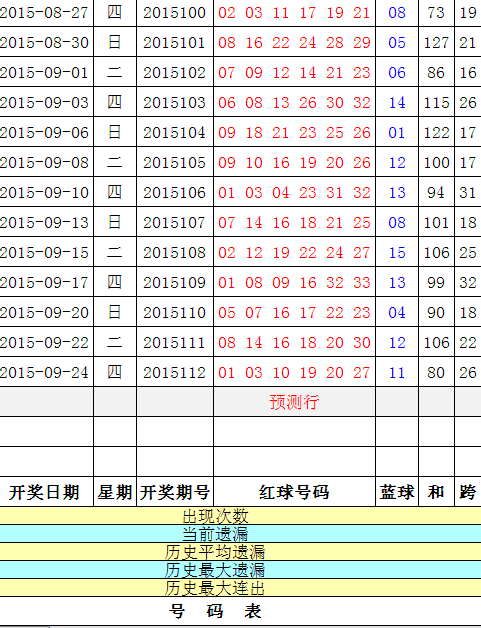Image resolution: width=481 pixels, height=628 pixels.
Task: Select the 出现次数 yellow row
Action: pos(240,516)
